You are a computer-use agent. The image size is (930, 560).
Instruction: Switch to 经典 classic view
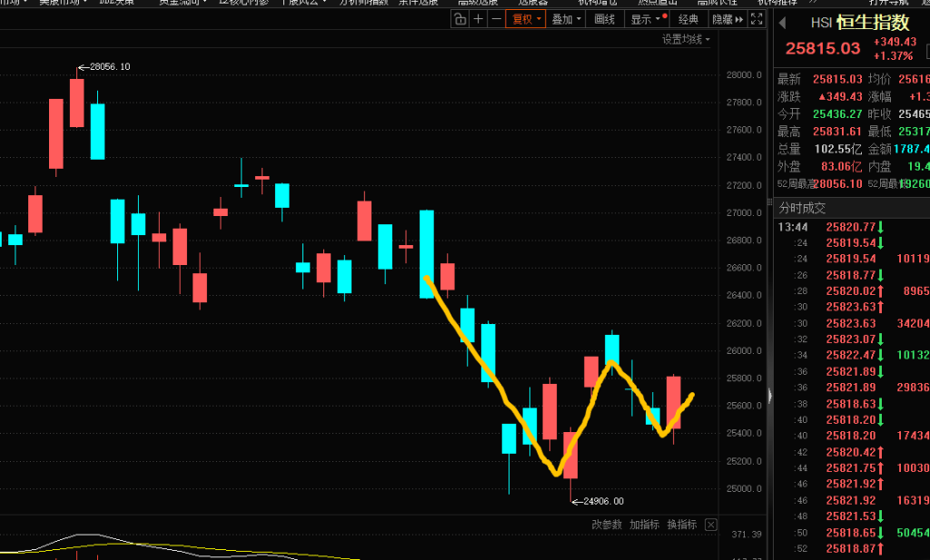tap(688, 19)
